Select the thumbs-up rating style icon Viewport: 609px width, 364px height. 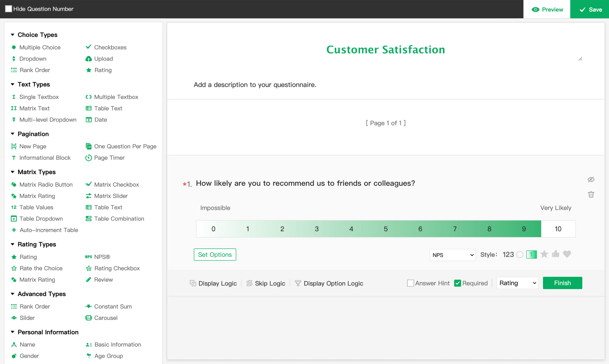click(x=556, y=254)
